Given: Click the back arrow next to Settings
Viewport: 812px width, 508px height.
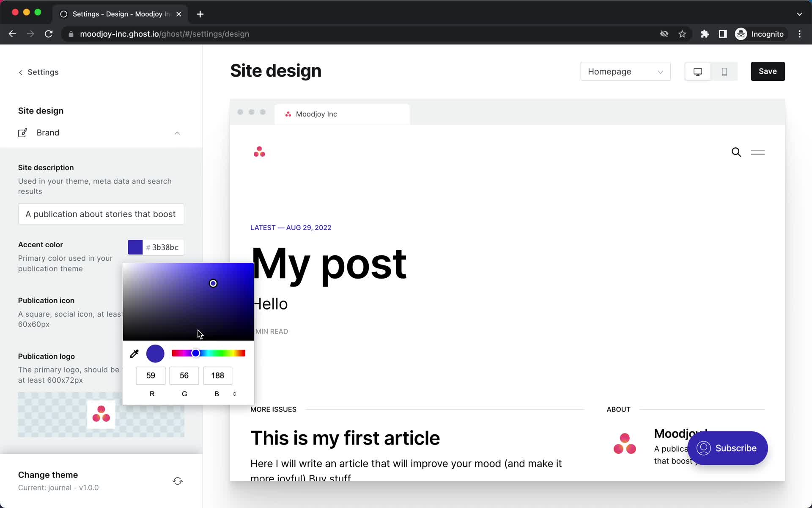Looking at the screenshot, I should pyautogui.click(x=20, y=72).
